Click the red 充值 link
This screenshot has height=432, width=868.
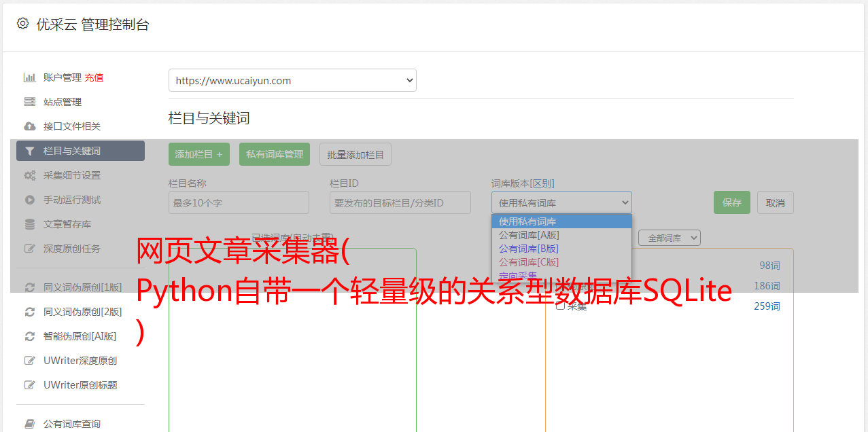(94, 77)
